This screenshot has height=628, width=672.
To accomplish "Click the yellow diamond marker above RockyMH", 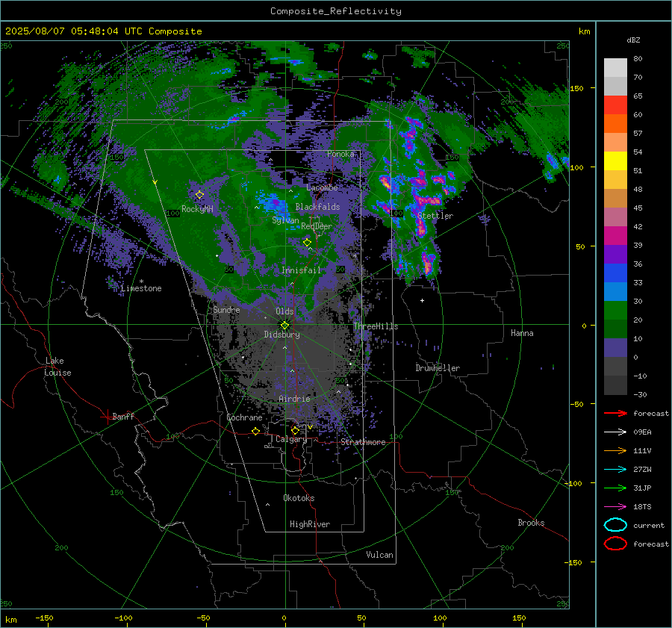I will 199,195.
